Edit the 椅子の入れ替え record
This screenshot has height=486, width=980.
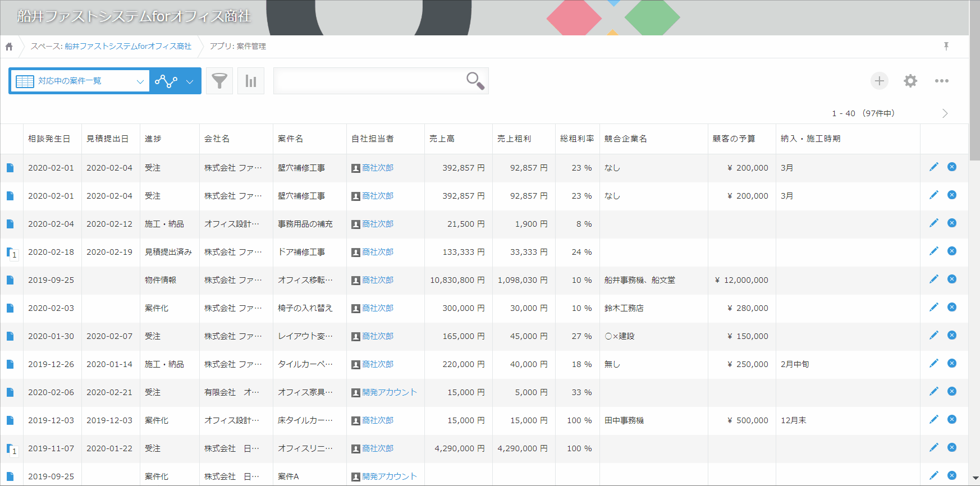[934, 307]
